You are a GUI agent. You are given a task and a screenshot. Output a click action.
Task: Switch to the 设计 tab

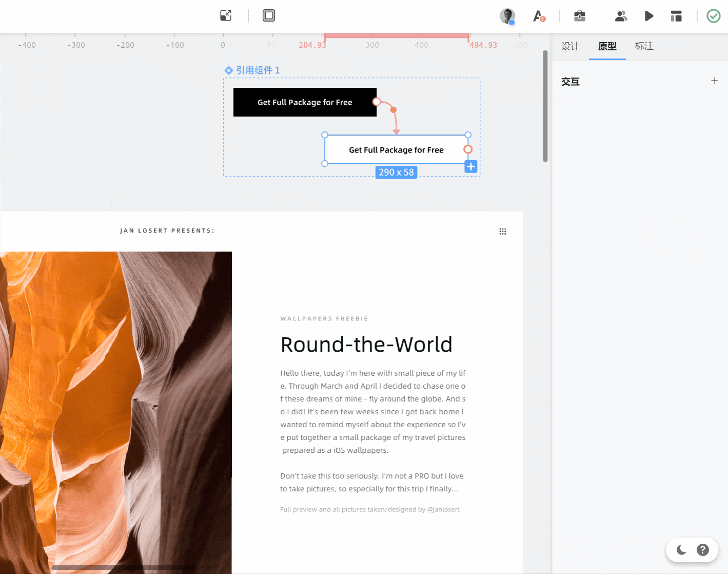tap(570, 46)
